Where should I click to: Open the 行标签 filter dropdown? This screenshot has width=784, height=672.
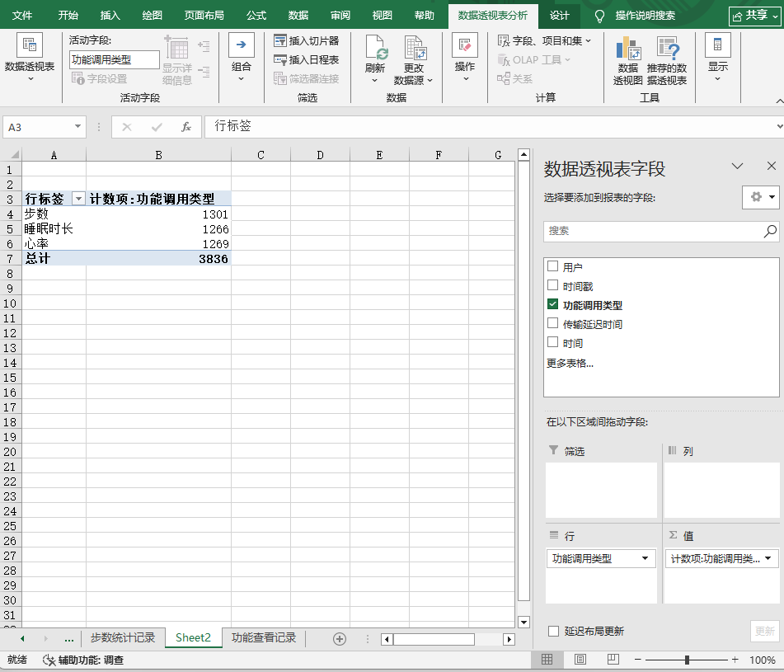tap(78, 199)
